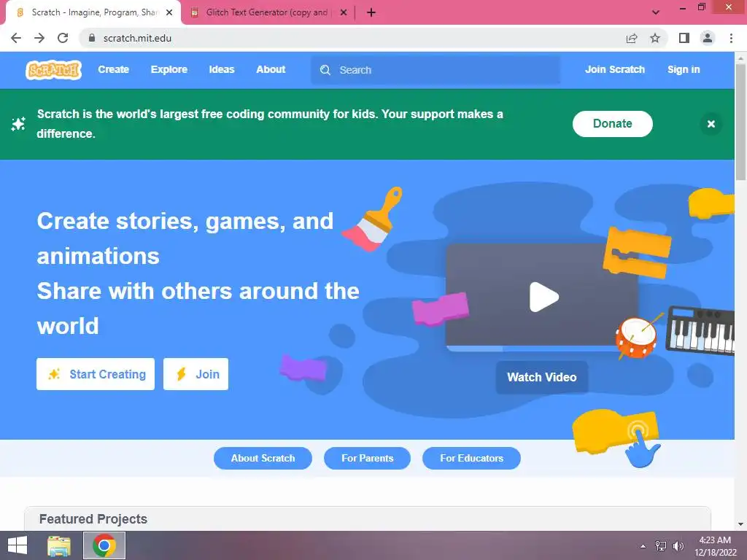Open the Windows Start menu

tap(18, 545)
